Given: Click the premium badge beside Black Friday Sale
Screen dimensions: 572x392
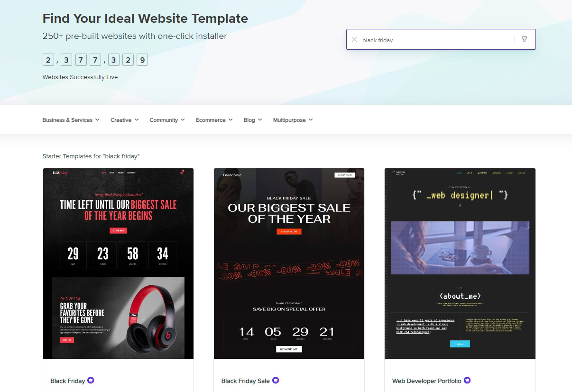Looking at the screenshot, I should pyautogui.click(x=276, y=380).
